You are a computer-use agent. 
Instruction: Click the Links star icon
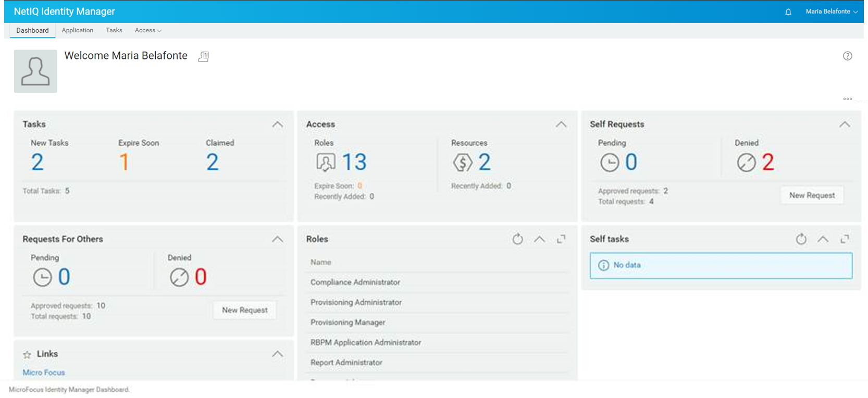tap(27, 355)
